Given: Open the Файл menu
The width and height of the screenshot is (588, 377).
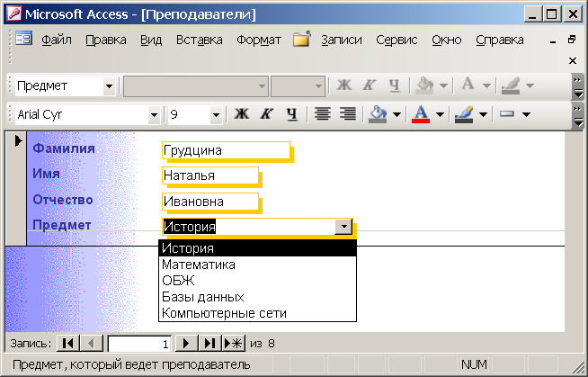Looking at the screenshot, I should (57, 40).
